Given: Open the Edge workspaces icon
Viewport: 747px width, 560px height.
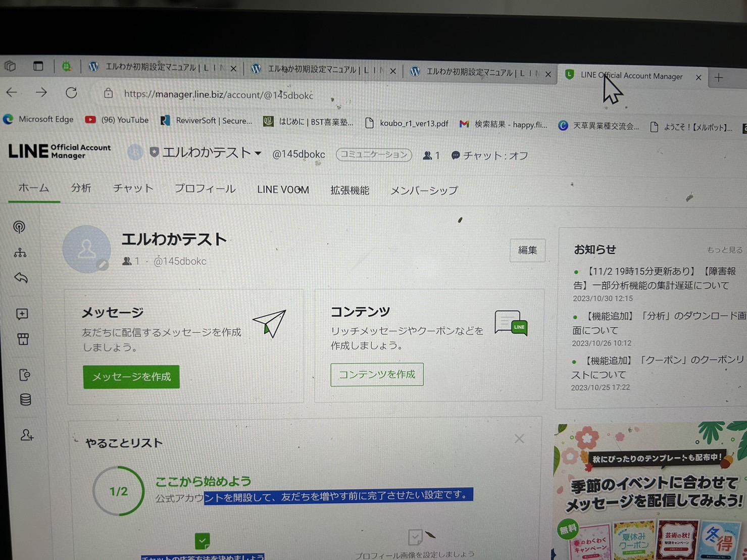Looking at the screenshot, I should pos(10,66).
